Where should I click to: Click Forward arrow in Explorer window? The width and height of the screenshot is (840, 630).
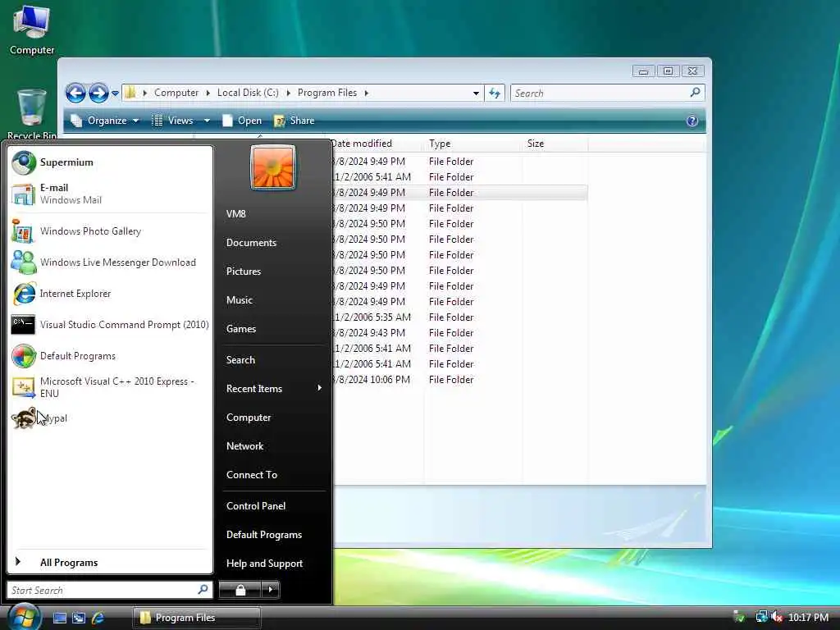click(98, 94)
